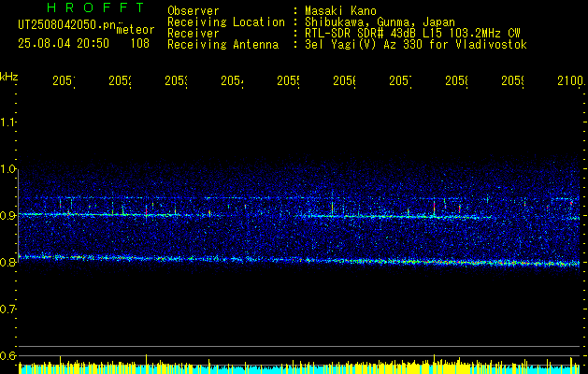
Task: Click the HROFFT title text
Action: pos(96,7)
